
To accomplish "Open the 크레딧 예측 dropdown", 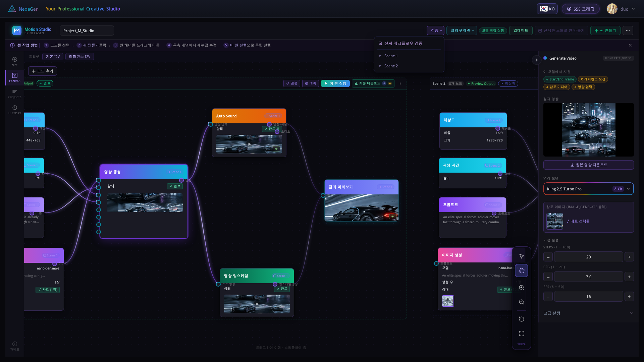I will click(x=462, y=31).
